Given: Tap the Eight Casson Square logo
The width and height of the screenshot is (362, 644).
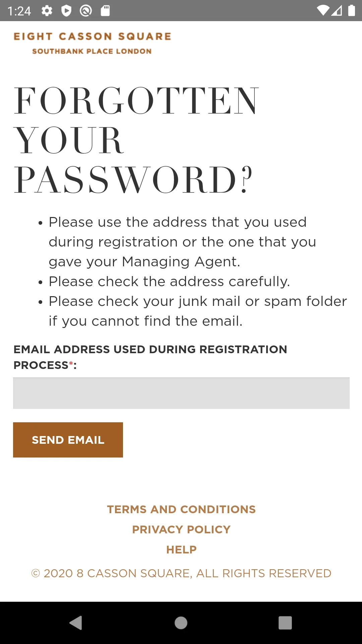Looking at the screenshot, I should coord(93,43).
